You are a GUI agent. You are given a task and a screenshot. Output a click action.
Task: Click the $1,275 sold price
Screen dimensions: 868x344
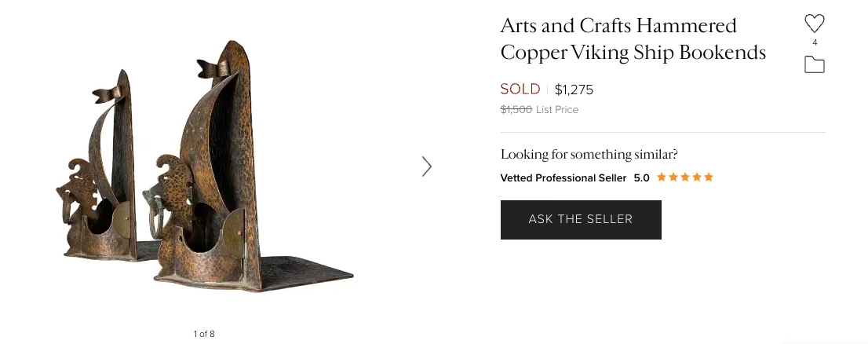[574, 90]
